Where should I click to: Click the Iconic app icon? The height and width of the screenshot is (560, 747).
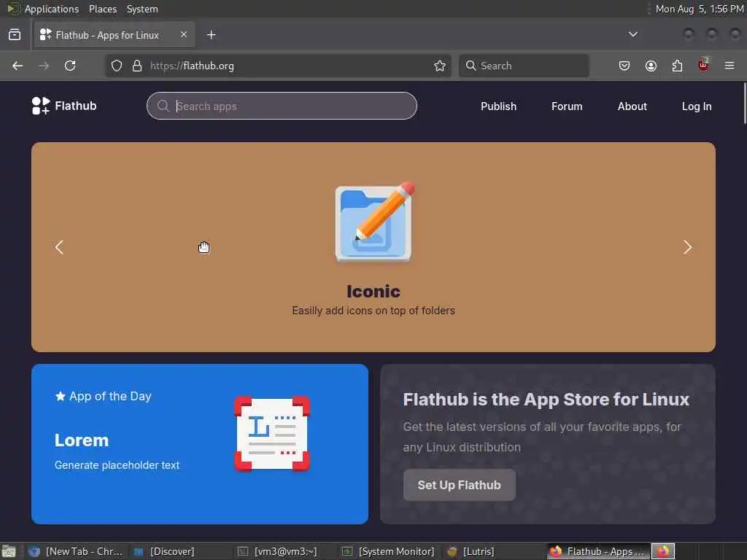[374, 222]
